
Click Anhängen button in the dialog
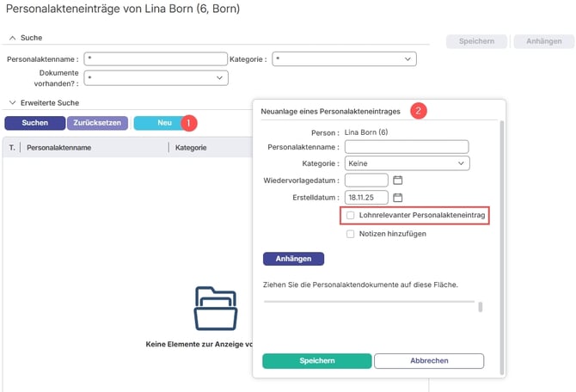click(x=293, y=259)
